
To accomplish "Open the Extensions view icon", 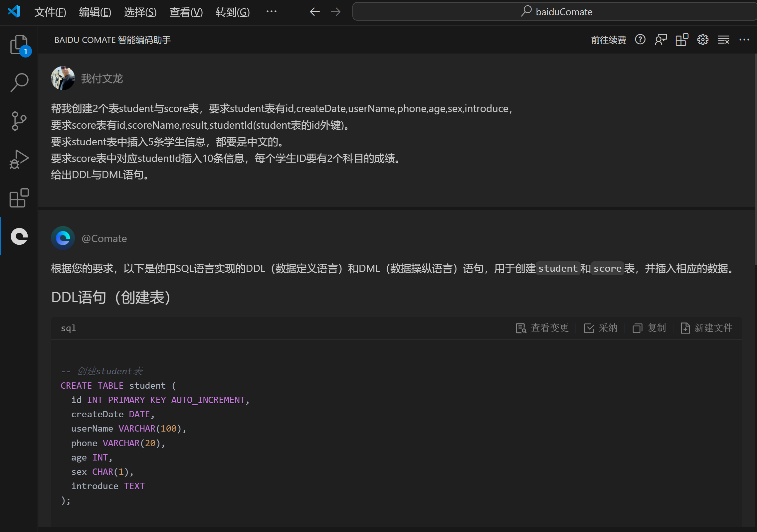I will 19,198.
